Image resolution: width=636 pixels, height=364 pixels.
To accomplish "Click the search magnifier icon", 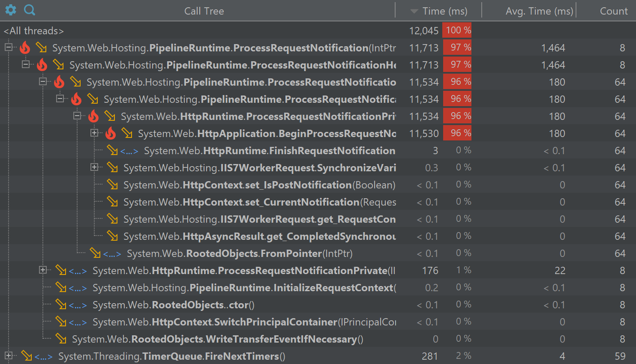I will point(29,10).
